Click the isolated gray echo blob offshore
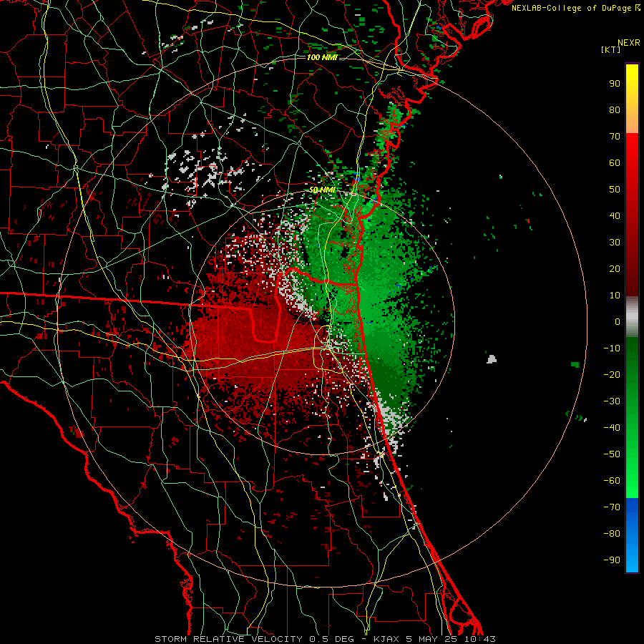644x644 pixels. point(492,359)
